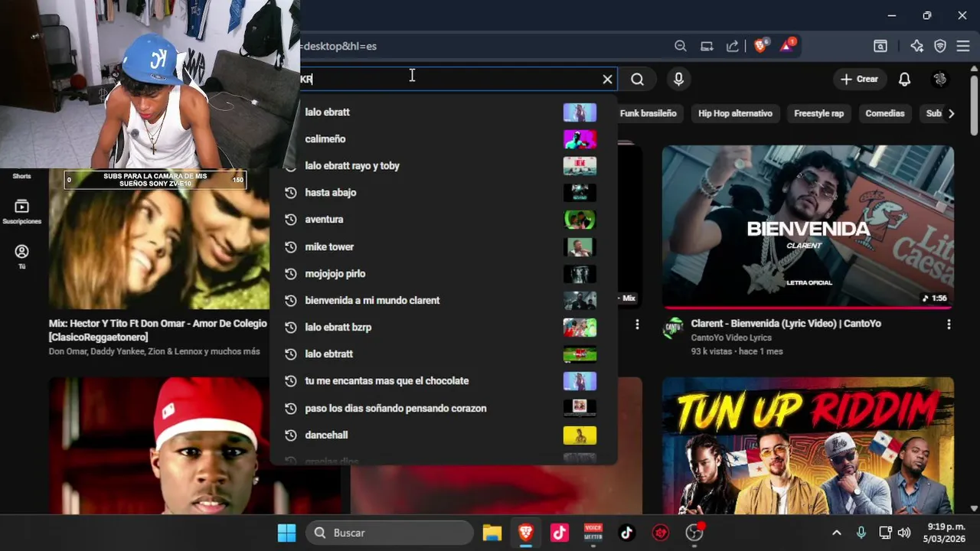Screen dimensions: 980x551
Task: Select 'lalo ebratt bzrp' suggestion
Action: (x=444, y=327)
